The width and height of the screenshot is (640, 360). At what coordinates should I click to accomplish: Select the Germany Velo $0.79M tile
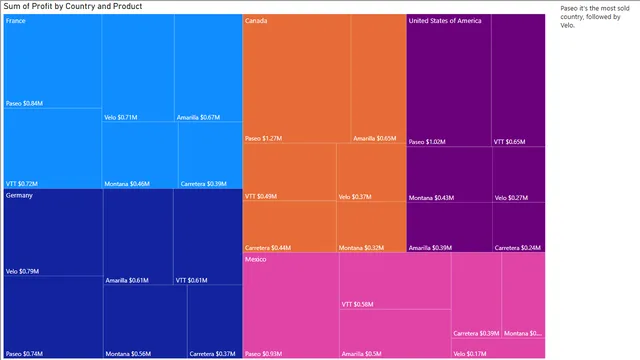tap(53, 233)
